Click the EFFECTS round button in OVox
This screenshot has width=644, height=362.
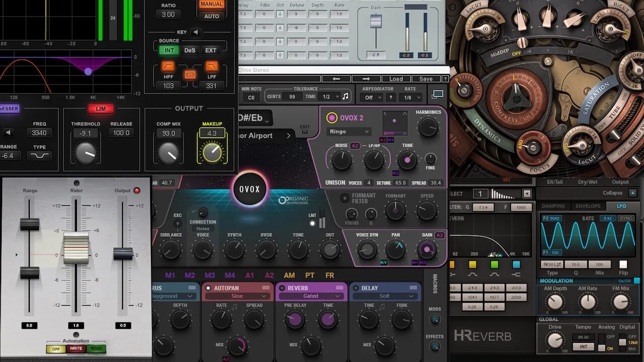tap(435, 346)
